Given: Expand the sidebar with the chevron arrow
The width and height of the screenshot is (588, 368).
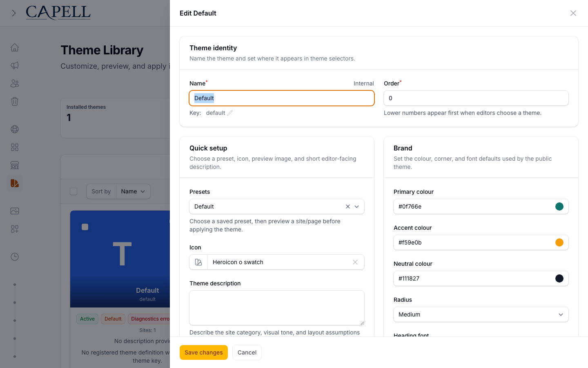Looking at the screenshot, I should point(13,13).
